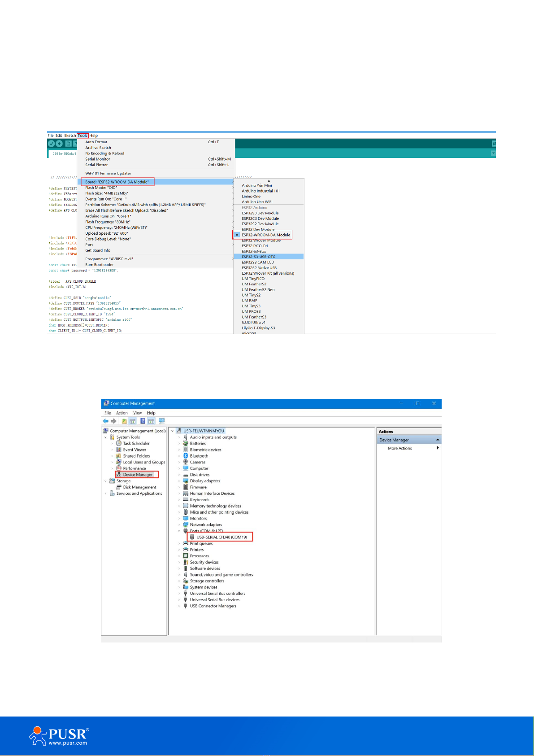Image resolution: width=534 pixels, height=756 pixels.
Task: Open the Arduino tab dropdown arrow
Action: coord(493,153)
